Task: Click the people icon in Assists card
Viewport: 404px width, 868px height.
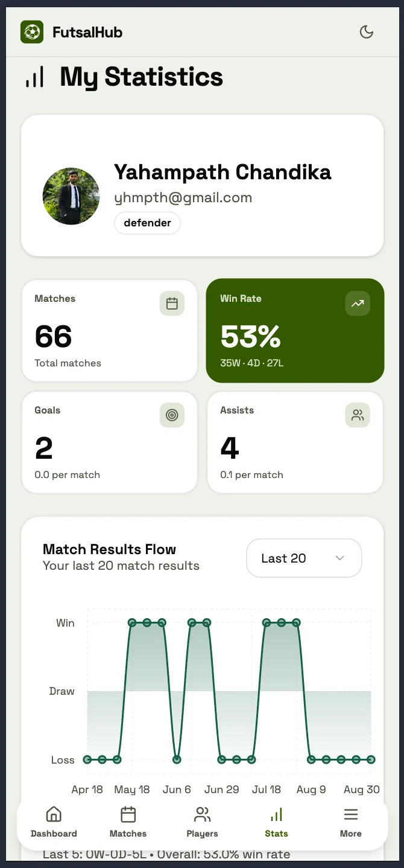Action: point(358,415)
